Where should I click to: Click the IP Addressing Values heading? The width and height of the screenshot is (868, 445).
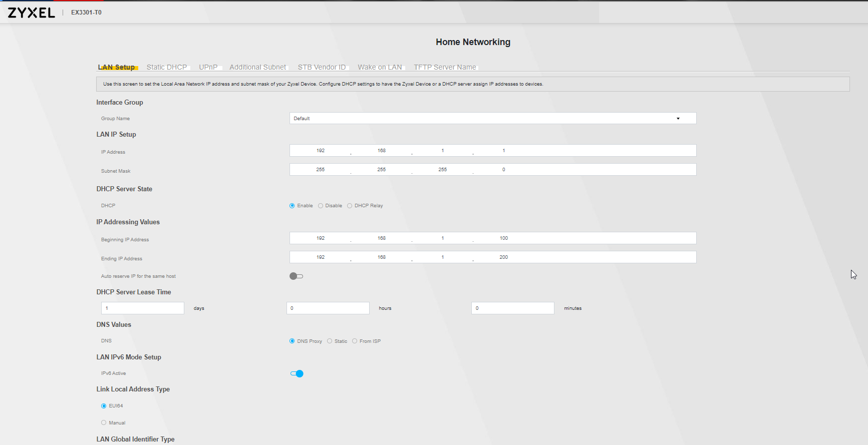click(128, 222)
